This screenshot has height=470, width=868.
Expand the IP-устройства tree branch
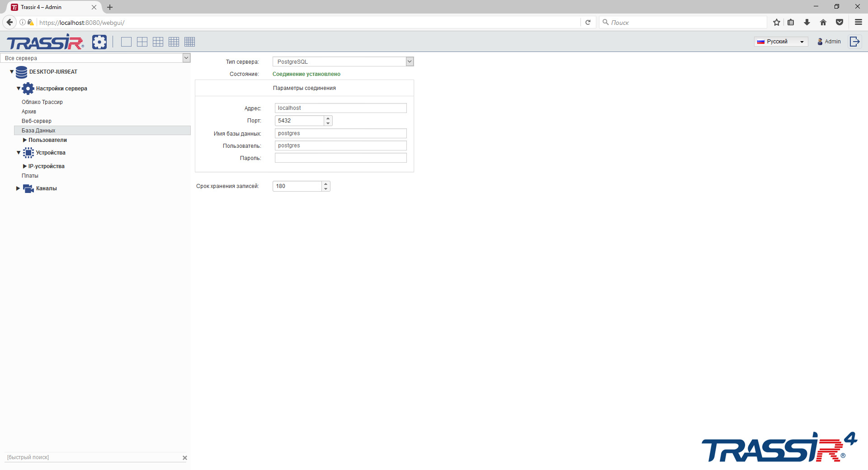tap(25, 166)
